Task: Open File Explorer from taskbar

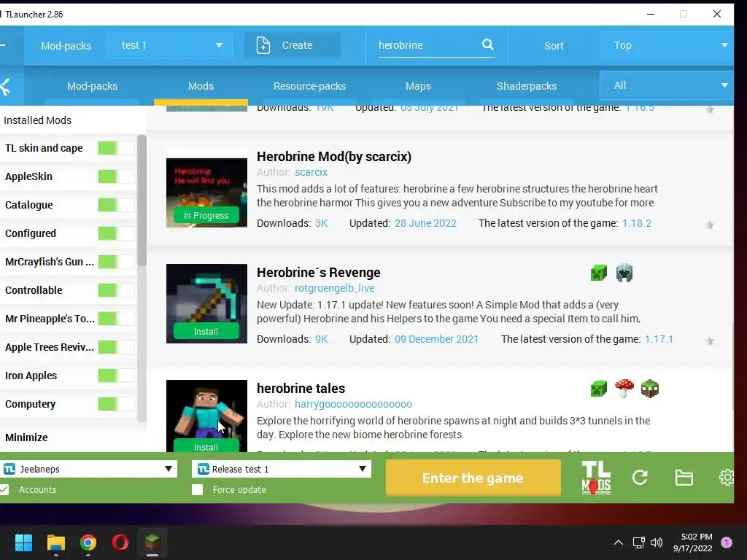Action: (x=55, y=542)
